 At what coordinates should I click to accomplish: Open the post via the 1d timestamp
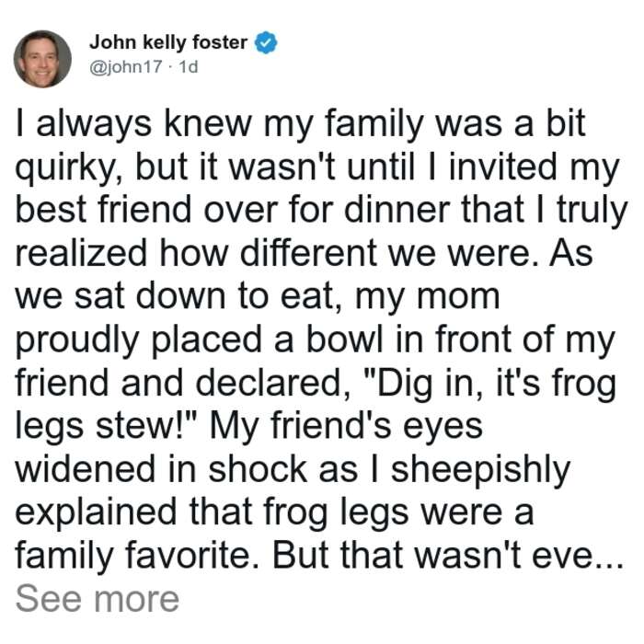coord(189,67)
